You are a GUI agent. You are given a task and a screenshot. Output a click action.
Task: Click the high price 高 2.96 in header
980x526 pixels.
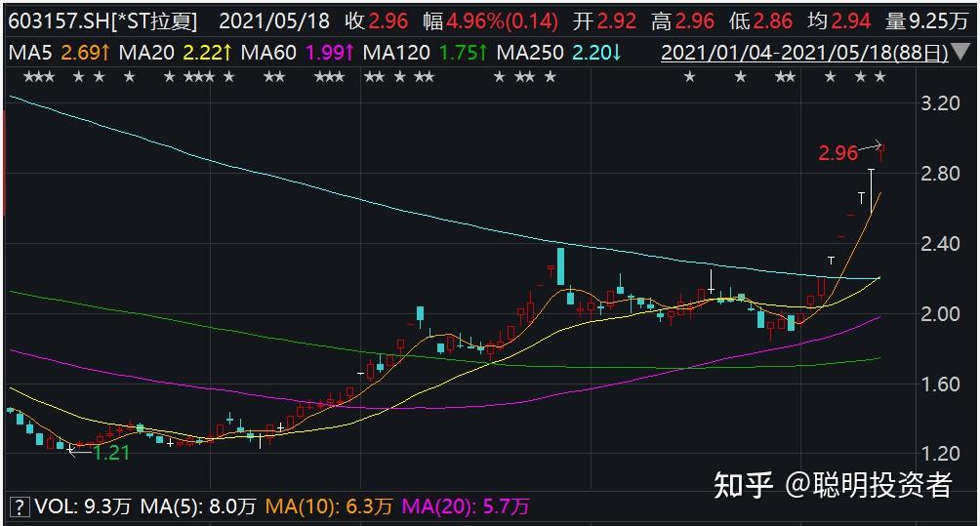[x=682, y=21]
